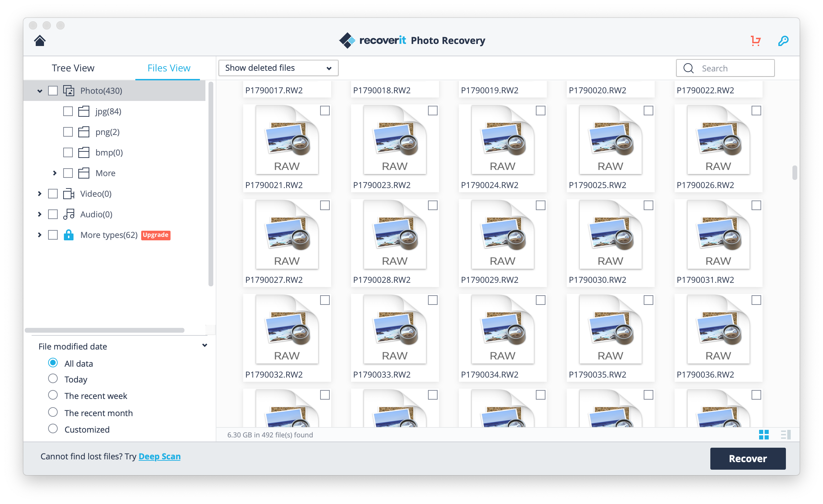Go to home screen via house icon
This screenshot has height=504, width=823.
40,41
